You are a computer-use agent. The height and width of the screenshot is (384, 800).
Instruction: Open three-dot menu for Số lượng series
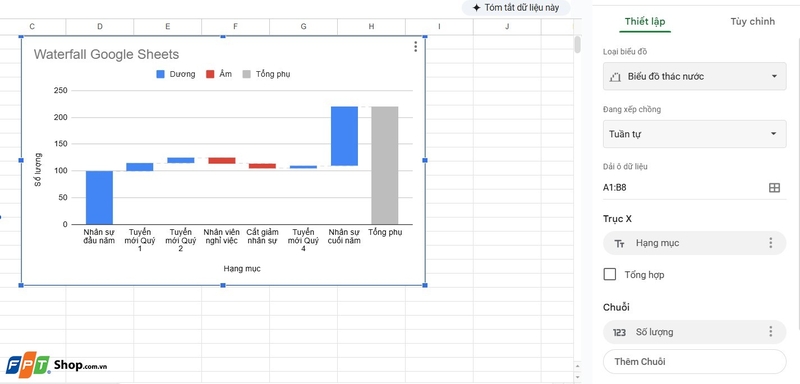(770, 332)
